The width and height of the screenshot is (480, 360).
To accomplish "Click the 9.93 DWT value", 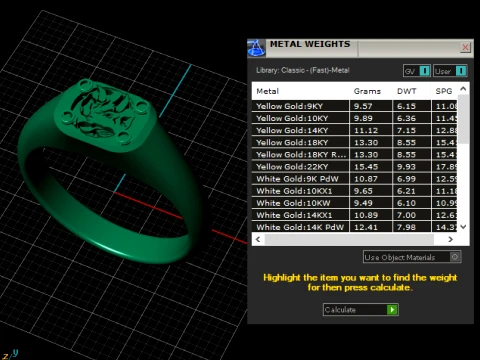I will [x=406, y=167].
